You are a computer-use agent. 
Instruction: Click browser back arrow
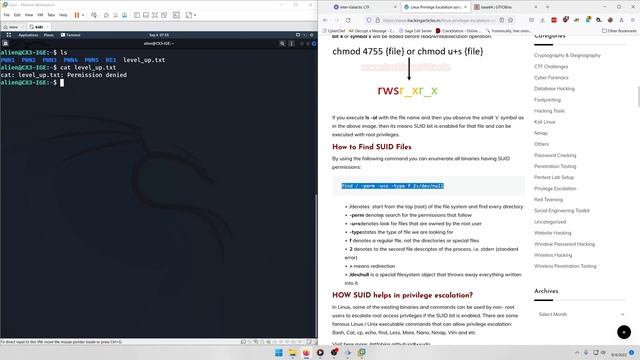[x=325, y=20]
